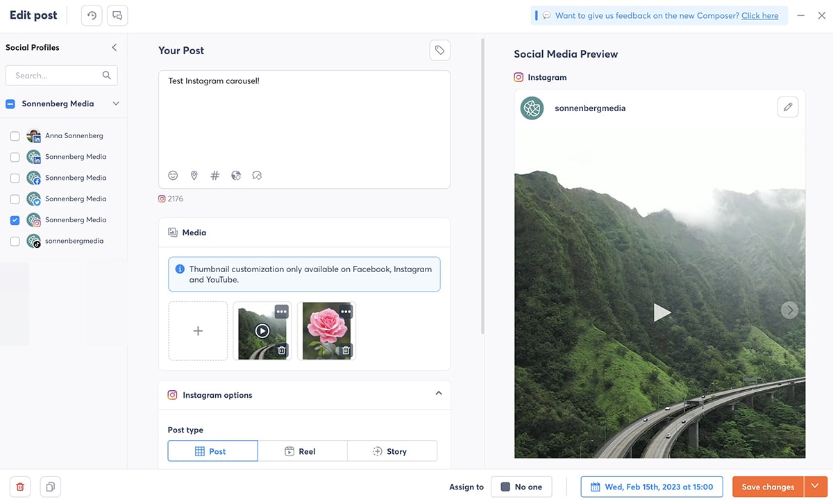Click the feedback Click here link
Viewport: 833px width, 504px height.
point(760,15)
